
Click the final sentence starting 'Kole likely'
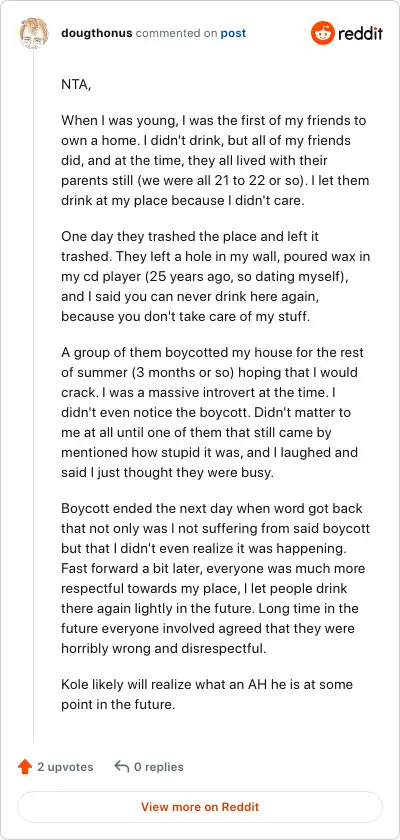click(207, 694)
